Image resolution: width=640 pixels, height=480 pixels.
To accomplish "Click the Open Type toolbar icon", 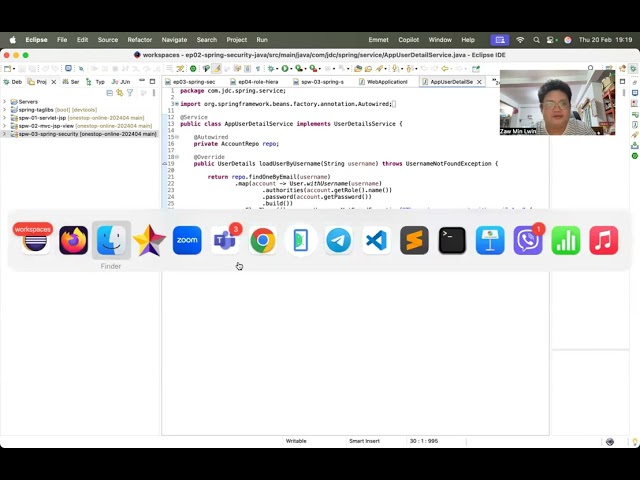I will 358,69.
